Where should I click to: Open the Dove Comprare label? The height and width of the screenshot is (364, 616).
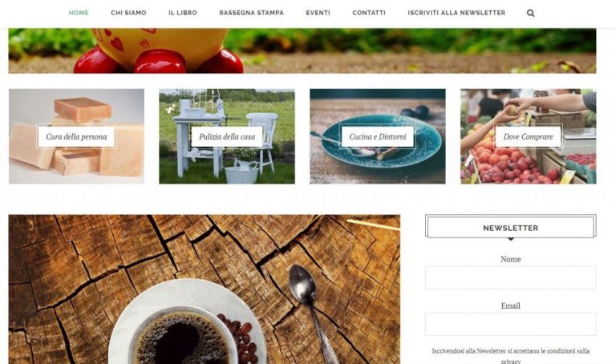coord(528,136)
